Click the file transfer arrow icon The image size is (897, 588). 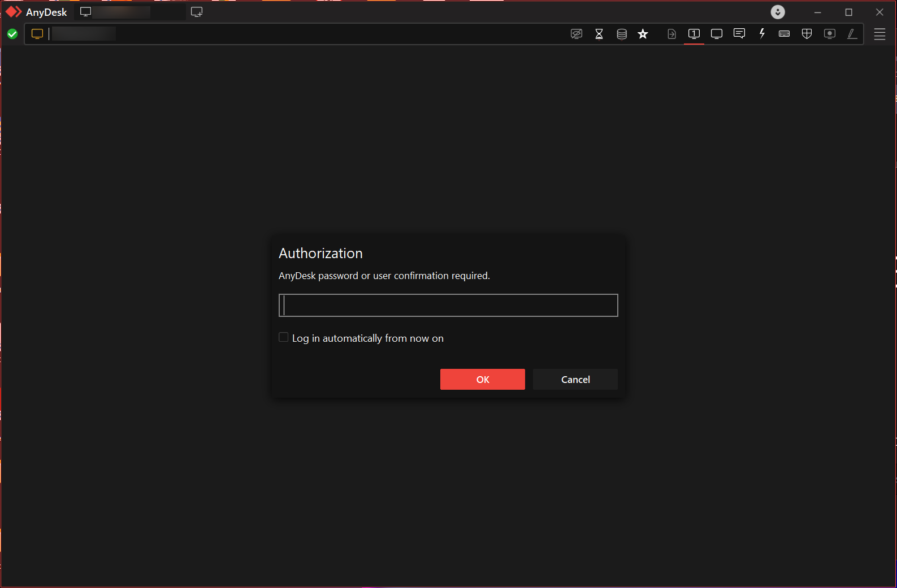(x=671, y=34)
